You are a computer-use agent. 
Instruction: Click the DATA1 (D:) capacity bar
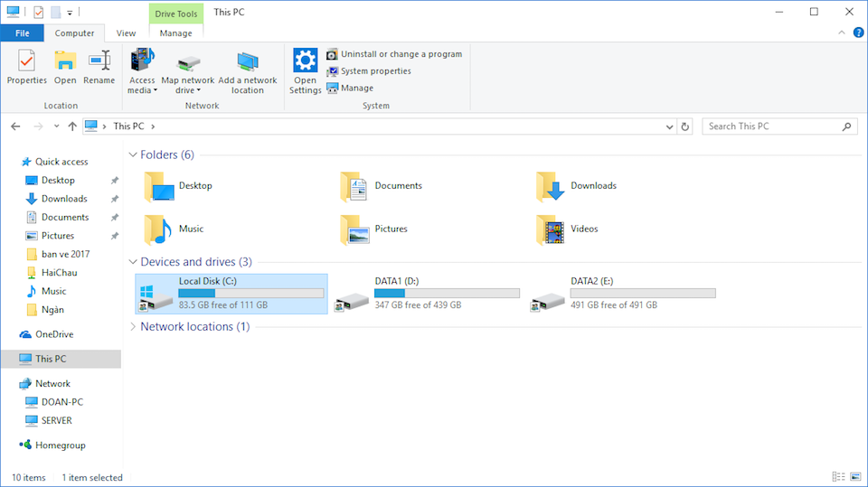click(448, 294)
